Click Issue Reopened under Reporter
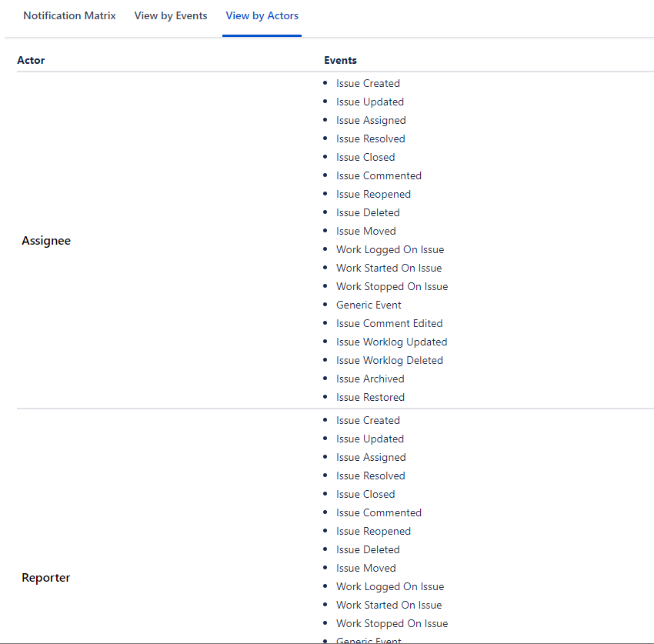This screenshot has height=644, width=654. pos(373,532)
